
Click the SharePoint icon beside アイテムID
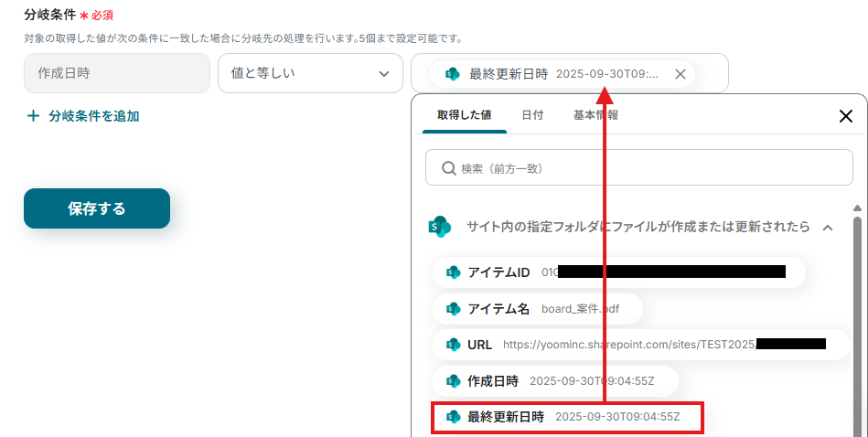tap(454, 272)
